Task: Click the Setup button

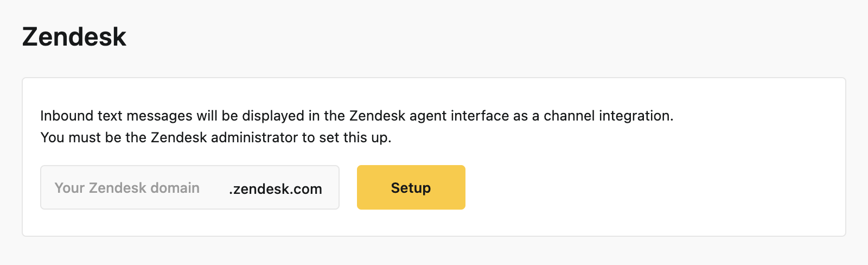Action: coord(411,187)
